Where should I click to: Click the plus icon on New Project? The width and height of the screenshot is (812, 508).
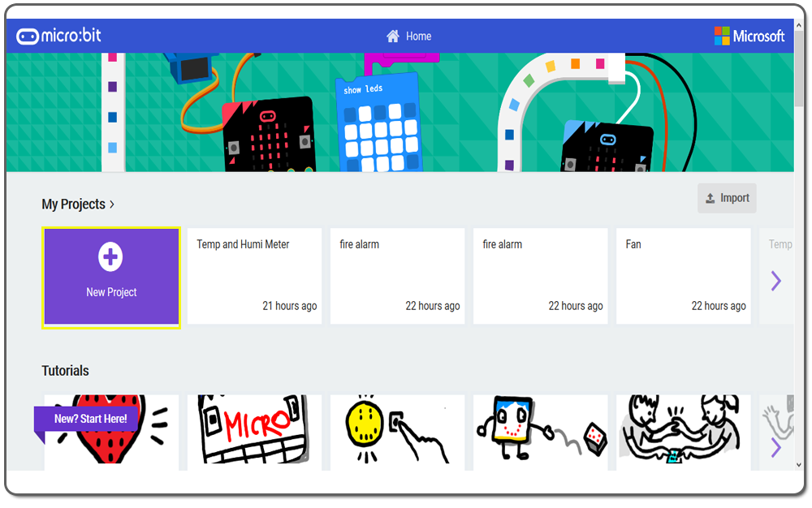(x=110, y=256)
